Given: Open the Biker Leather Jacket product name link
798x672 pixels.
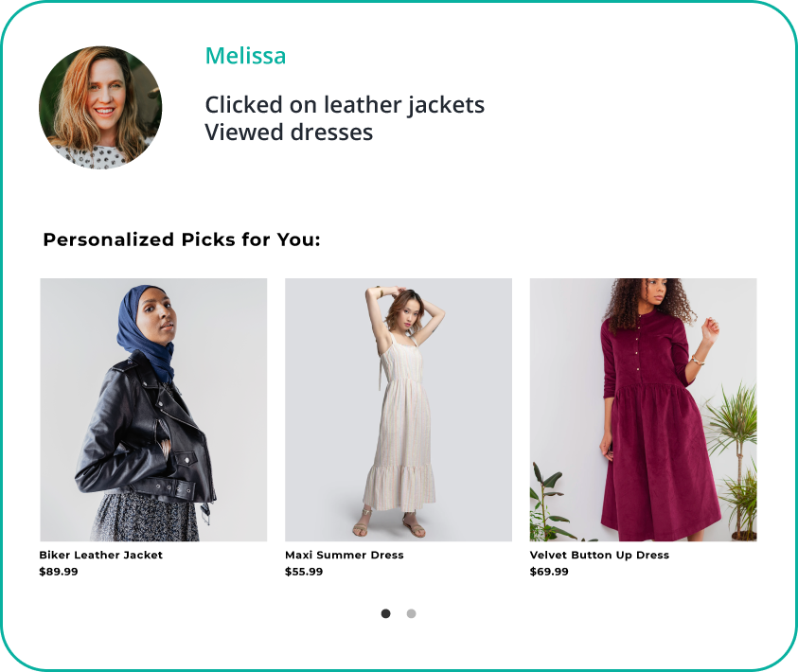Looking at the screenshot, I should pyautogui.click(x=100, y=555).
